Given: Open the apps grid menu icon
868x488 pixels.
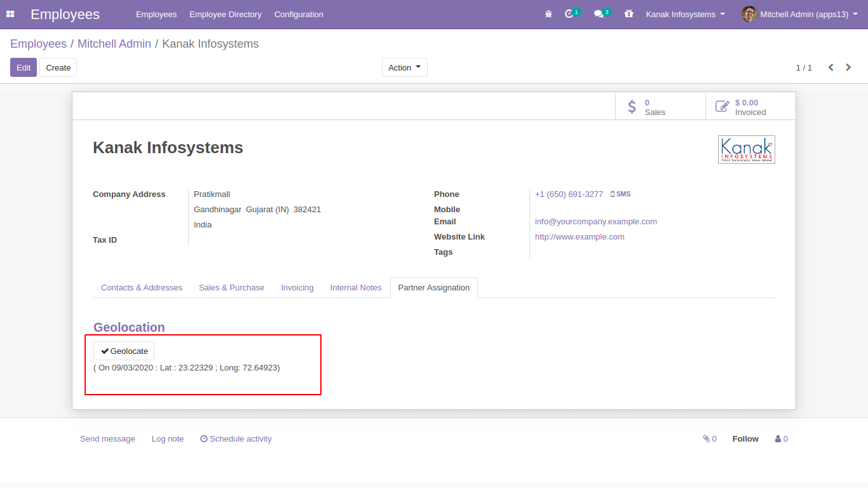Looking at the screenshot, I should pos(10,14).
